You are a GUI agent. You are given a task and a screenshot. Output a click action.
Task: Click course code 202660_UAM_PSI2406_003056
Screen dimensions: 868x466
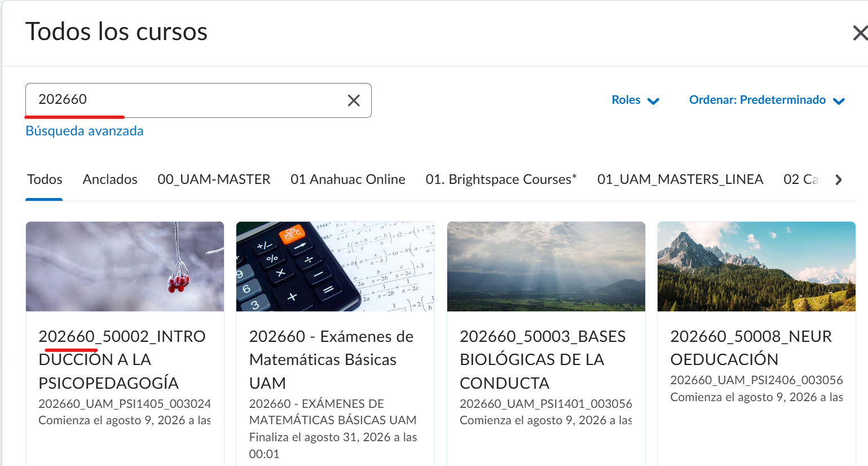point(756,380)
